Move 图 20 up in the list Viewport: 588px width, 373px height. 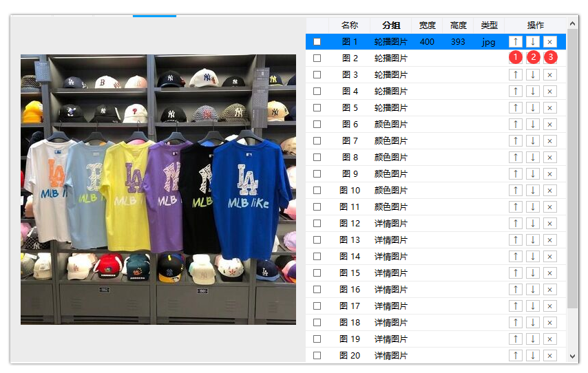pyautogui.click(x=516, y=355)
